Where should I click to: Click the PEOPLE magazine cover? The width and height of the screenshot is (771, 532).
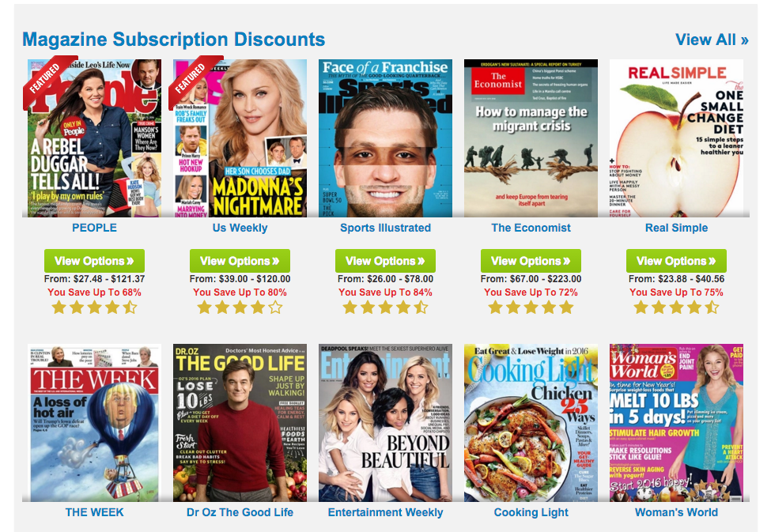coord(94,138)
